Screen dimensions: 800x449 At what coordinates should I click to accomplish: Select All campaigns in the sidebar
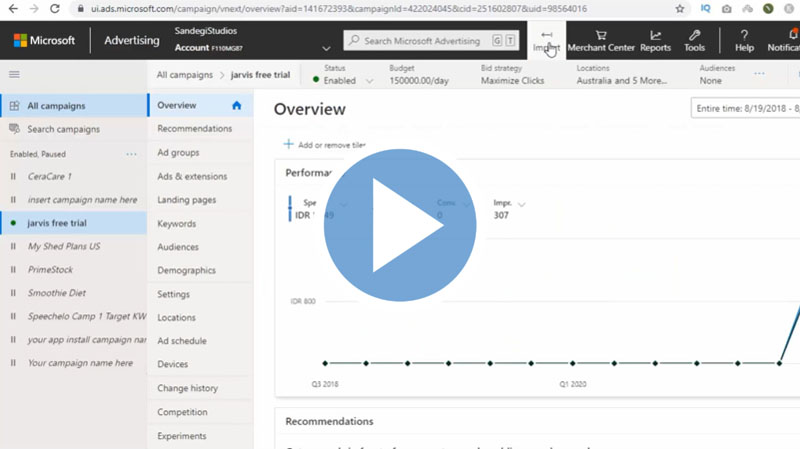tap(73, 106)
